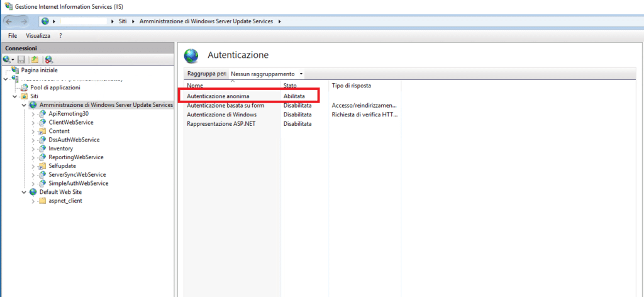Expand the ClientWebService node

tap(33, 123)
